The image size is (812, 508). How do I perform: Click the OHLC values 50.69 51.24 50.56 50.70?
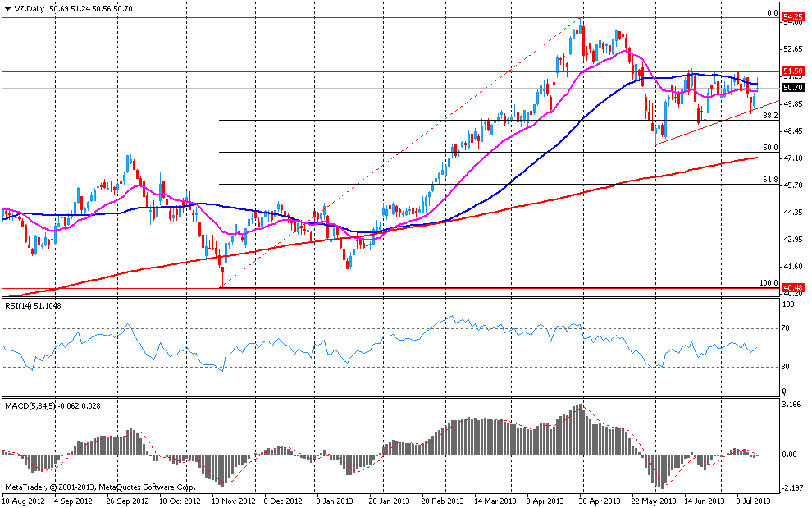tap(92, 9)
